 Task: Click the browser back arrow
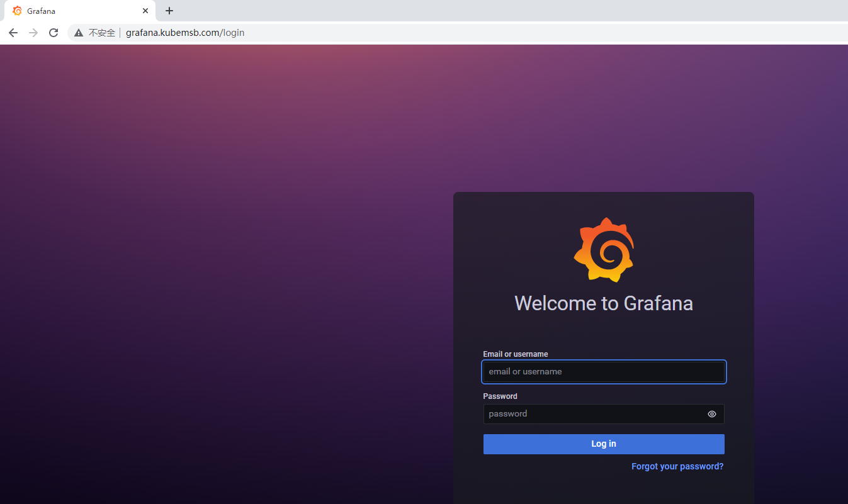[x=13, y=33]
